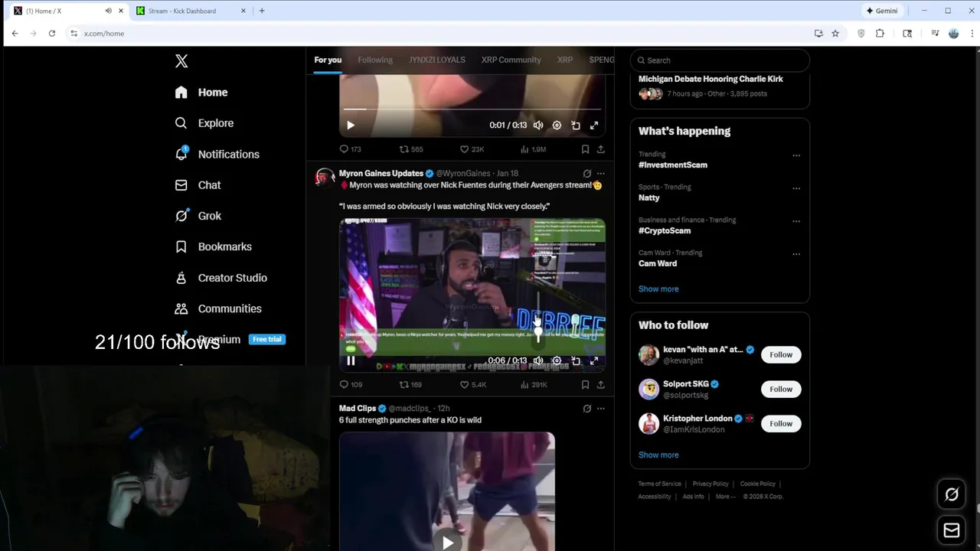Open more menu on Myron Gaines post

[601, 174]
